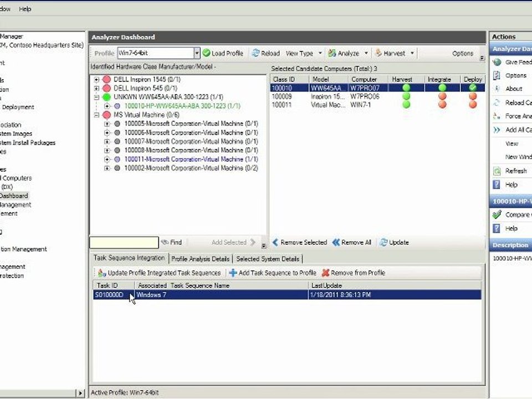Image resolution: width=532 pixels, height=399 pixels.
Task: Click the Remove Selected arrow icon
Action: [275, 242]
